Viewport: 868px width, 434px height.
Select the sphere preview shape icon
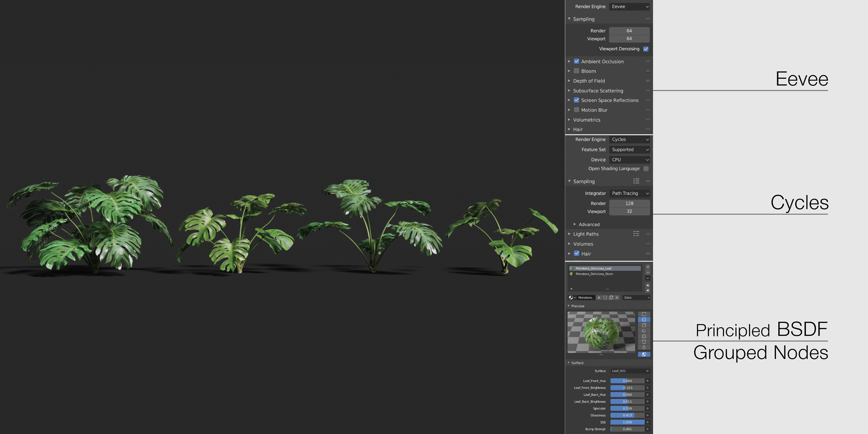(644, 319)
